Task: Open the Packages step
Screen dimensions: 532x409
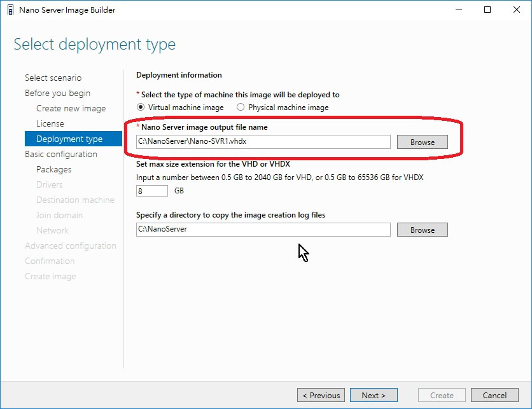Action: pos(54,169)
